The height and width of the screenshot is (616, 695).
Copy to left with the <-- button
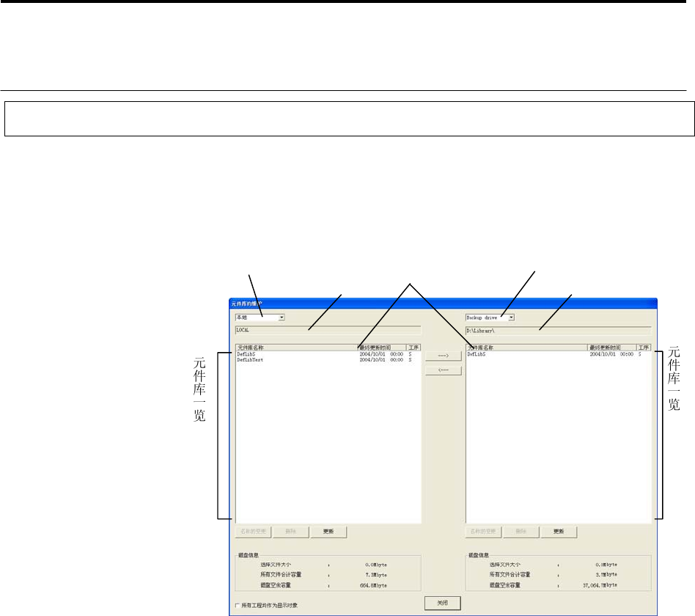(x=444, y=370)
